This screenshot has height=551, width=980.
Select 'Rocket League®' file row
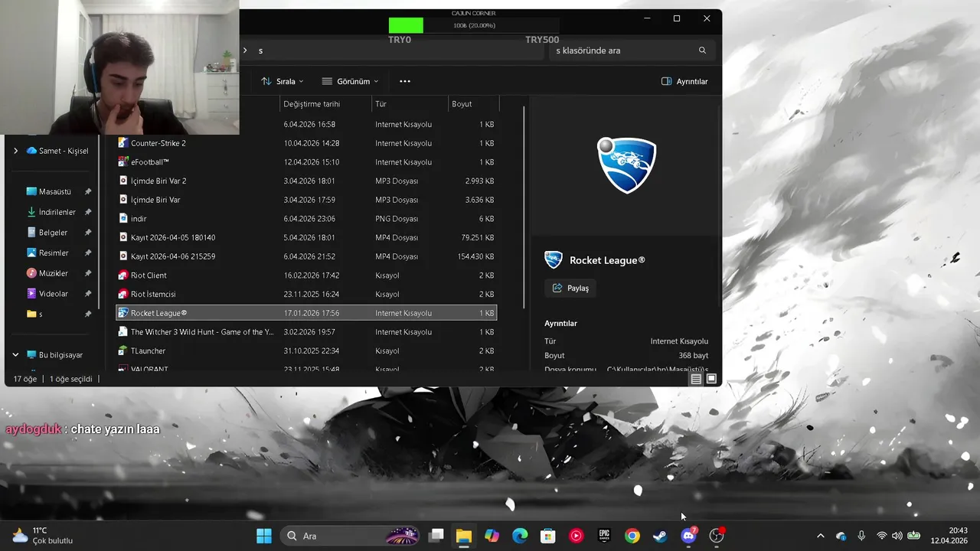click(x=306, y=313)
